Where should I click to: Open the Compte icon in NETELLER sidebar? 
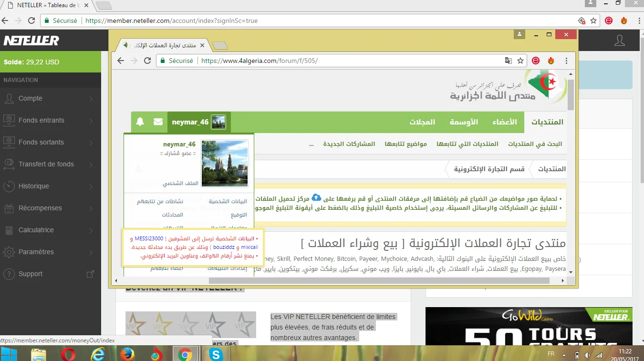[9, 99]
